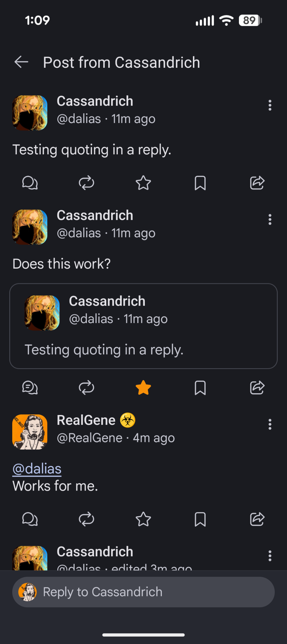Viewport: 287px width, 644px height.
Task: Favorite the first post with the star
Action: 143,183
